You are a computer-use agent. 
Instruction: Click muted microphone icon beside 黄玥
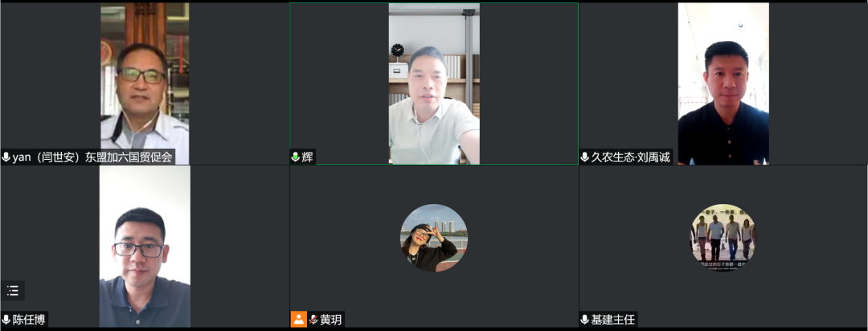[x=313, y=320]
